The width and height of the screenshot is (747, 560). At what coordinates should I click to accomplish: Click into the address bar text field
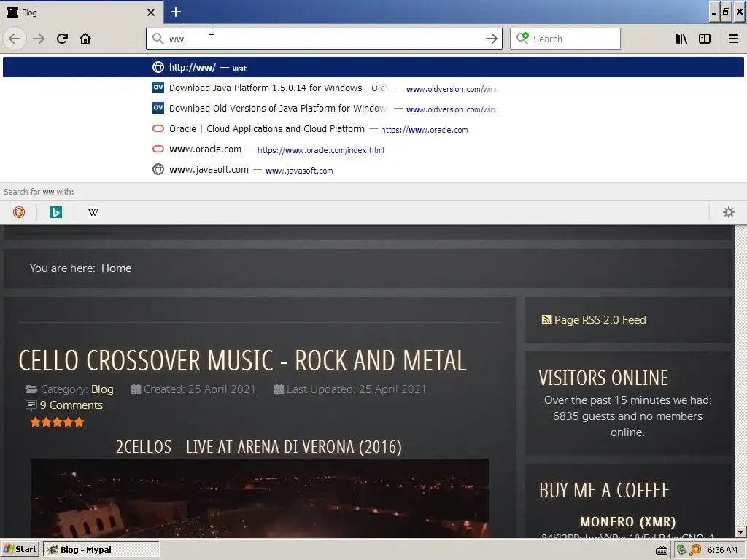pos(324,39)
